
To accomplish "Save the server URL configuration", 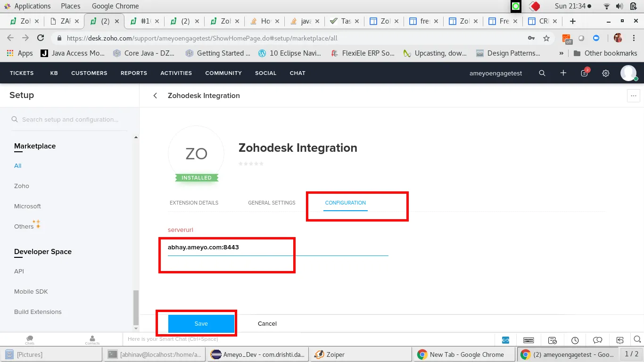I will tap(201, 324).
